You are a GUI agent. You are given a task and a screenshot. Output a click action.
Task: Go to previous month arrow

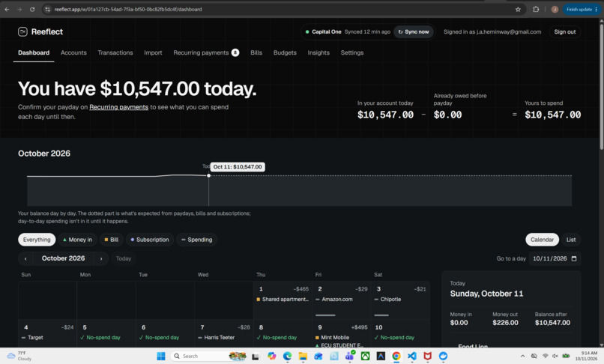click(x=25, y=258)
